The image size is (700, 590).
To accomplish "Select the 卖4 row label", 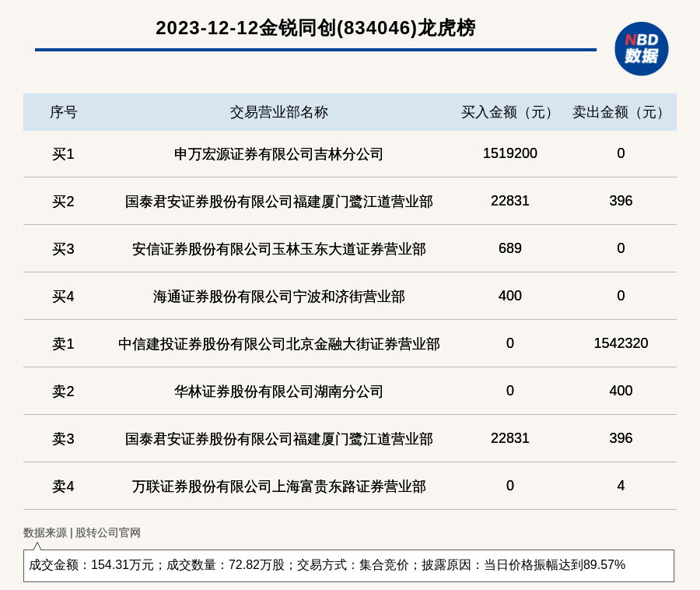I will coord(64,486).
